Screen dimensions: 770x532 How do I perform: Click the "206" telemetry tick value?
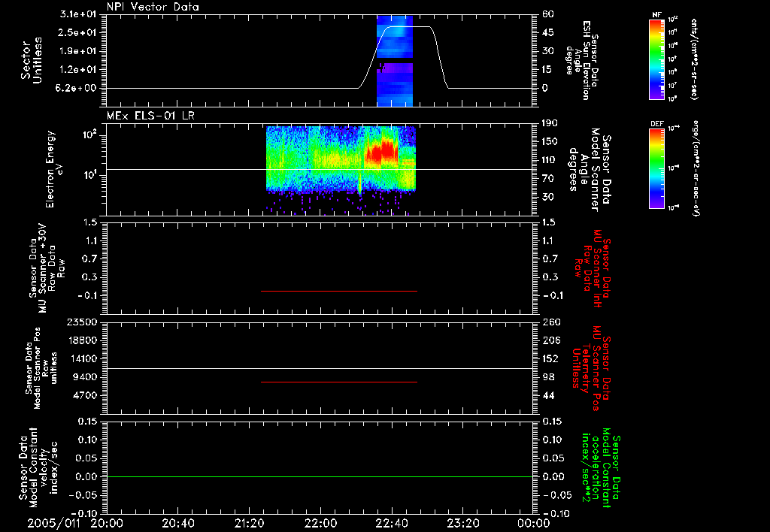[551, 340]
